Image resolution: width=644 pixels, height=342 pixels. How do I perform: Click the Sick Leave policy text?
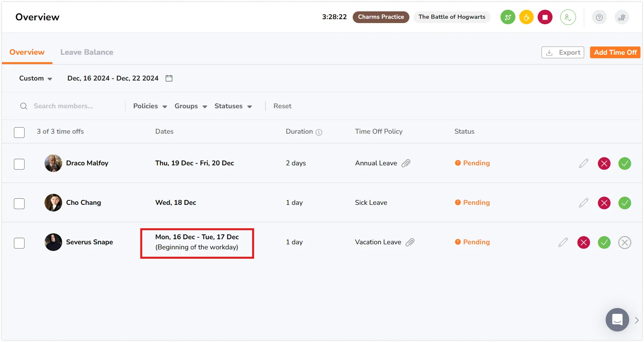click(x=371, y=202)
